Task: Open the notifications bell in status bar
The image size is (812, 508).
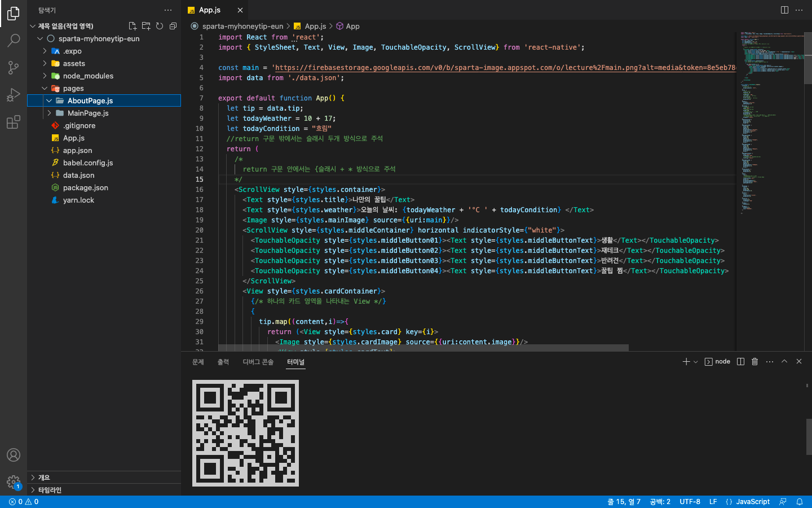Action: tap(800, 502)
